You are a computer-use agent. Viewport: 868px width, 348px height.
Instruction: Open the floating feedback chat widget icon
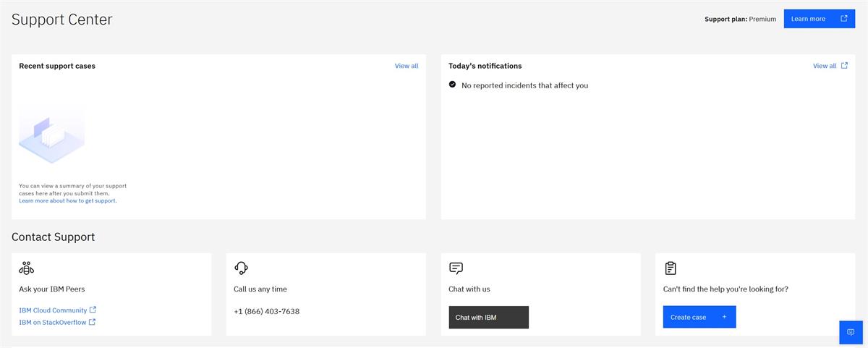[851, 332]
